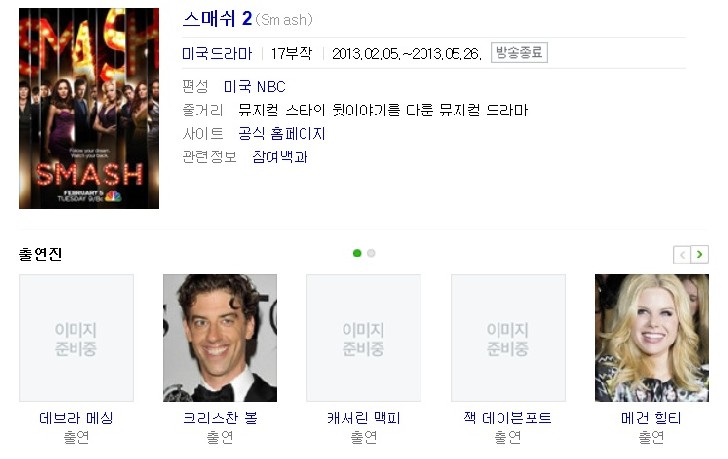Viewport: 728px width, 459px height.
Task: Open the 미국드라마 category link
Action: coord(217,53)
